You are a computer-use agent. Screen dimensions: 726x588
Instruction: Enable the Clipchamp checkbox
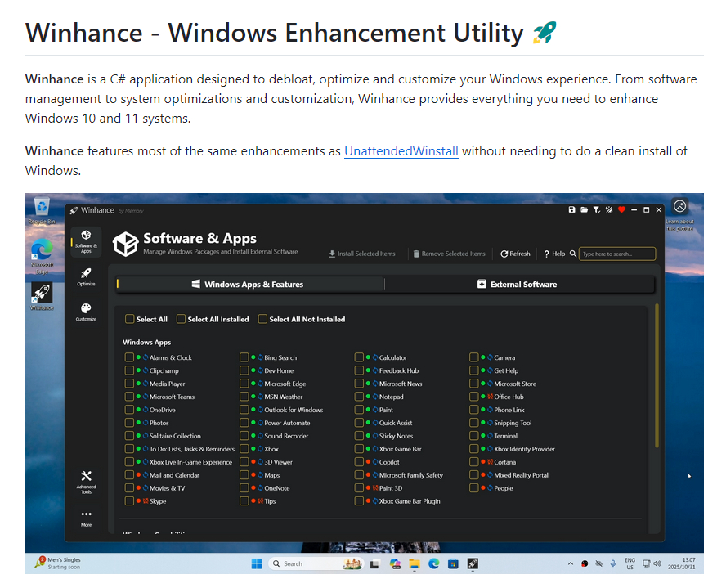[129, 370]
